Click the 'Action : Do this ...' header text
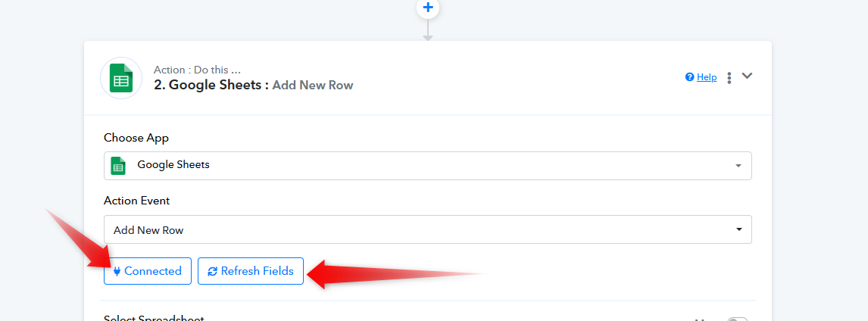This screenshot has height=321, width=868. [x=197, y=70]
